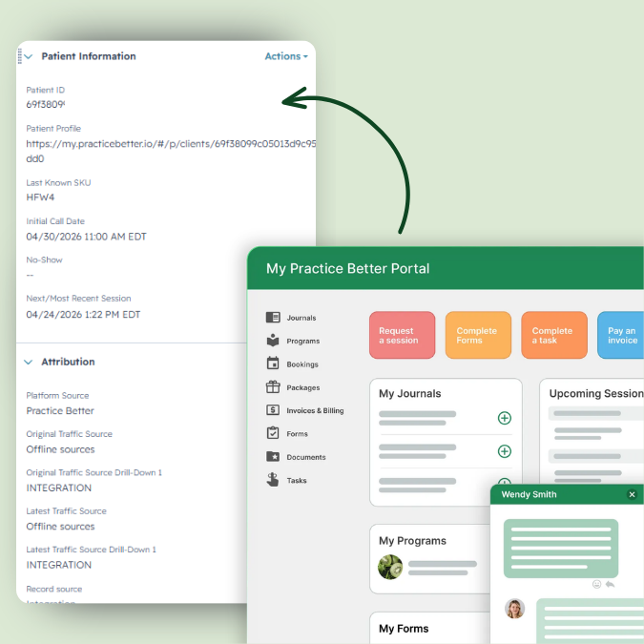644x644 pixels.
Task: Select Bookings in the portal menu
Action: 302,364
